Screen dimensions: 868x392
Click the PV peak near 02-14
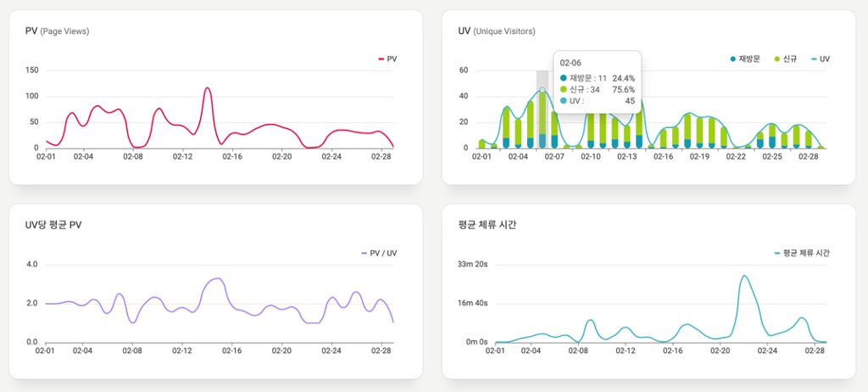coord(208,88)
